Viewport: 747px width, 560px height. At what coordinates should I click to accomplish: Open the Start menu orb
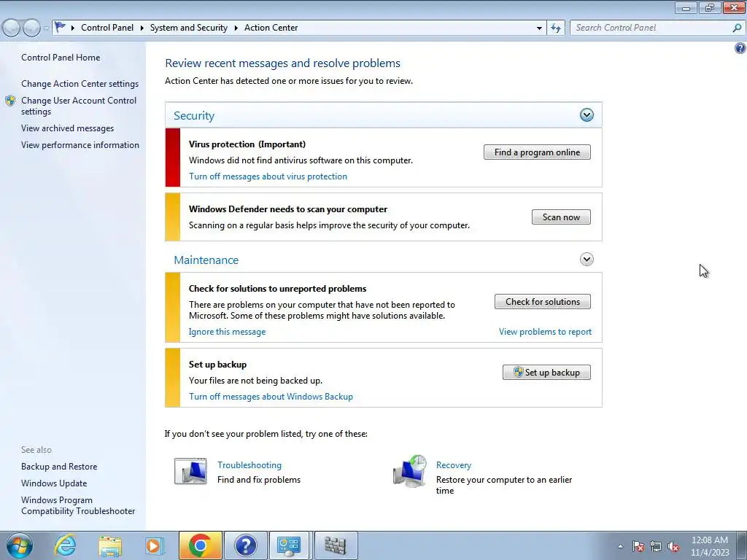pyautogui.click(x=20, y=545)
